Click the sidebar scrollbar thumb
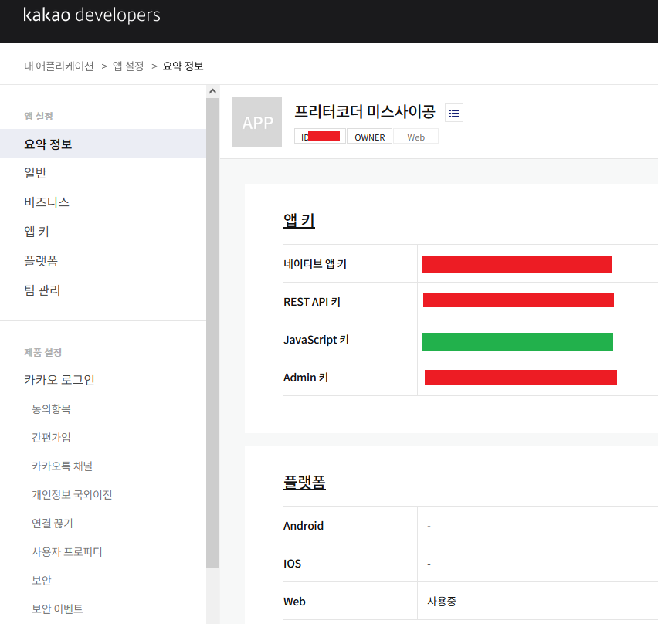 click(x=212, y=331)
